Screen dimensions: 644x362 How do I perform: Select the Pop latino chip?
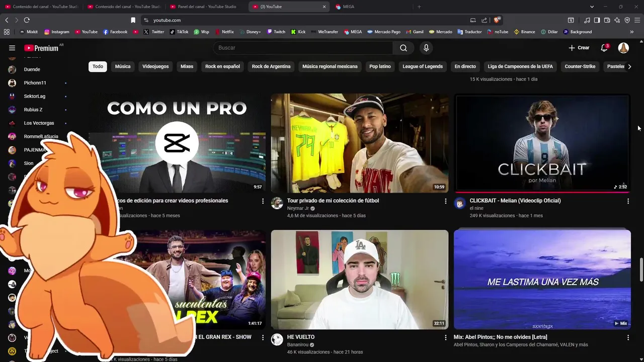tap(380, 66)
